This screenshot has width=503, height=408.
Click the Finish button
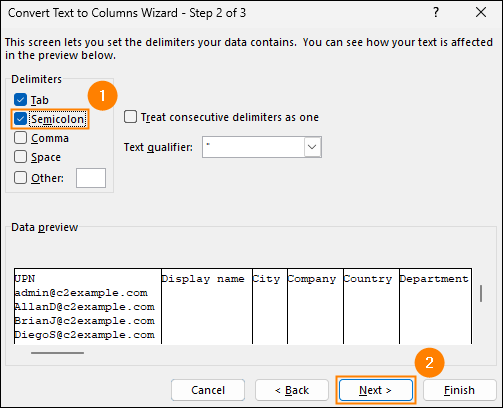[460, 390]
